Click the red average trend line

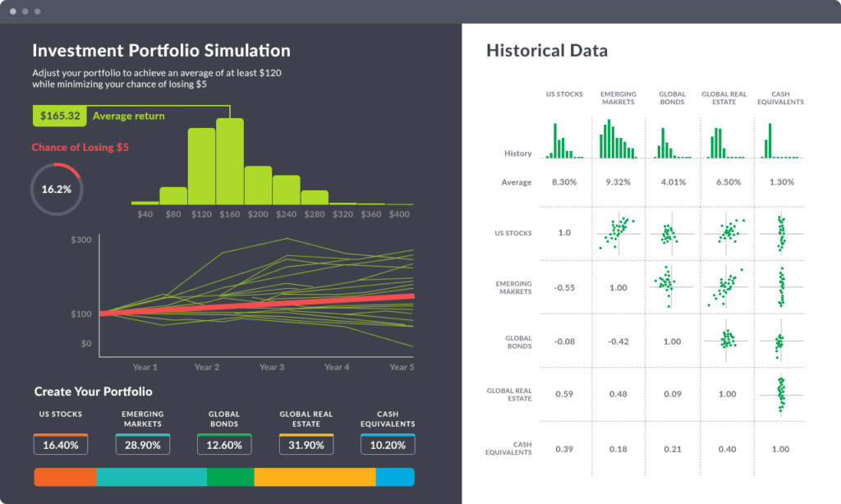257,305
